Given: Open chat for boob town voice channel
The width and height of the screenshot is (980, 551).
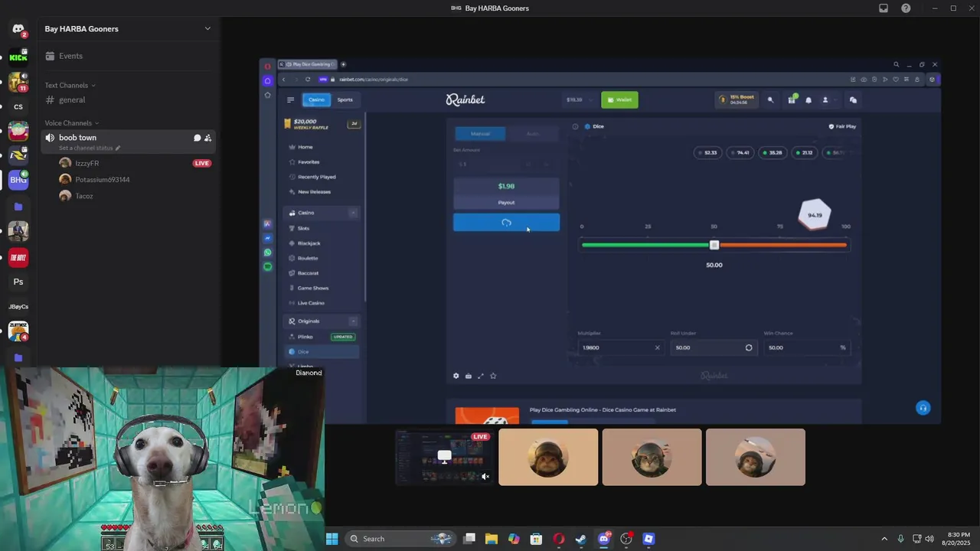Looking at the screenshot, I should (x=197, y=138).
